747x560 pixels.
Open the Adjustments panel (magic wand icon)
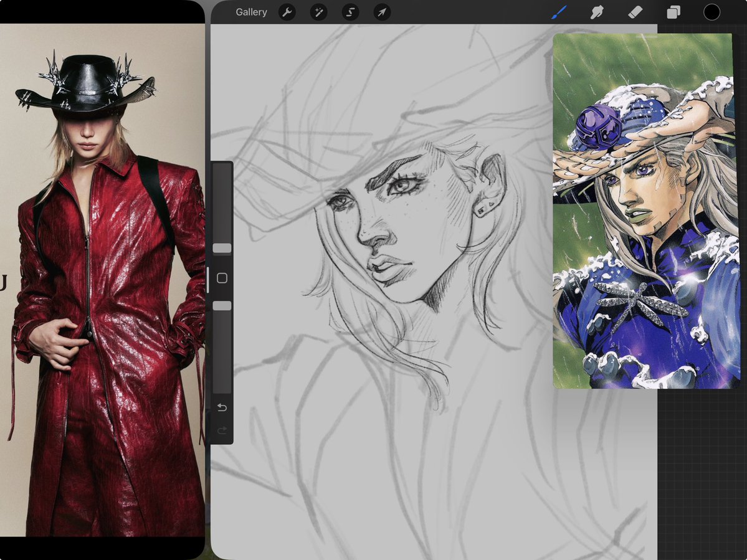click(x=318, y=12)
